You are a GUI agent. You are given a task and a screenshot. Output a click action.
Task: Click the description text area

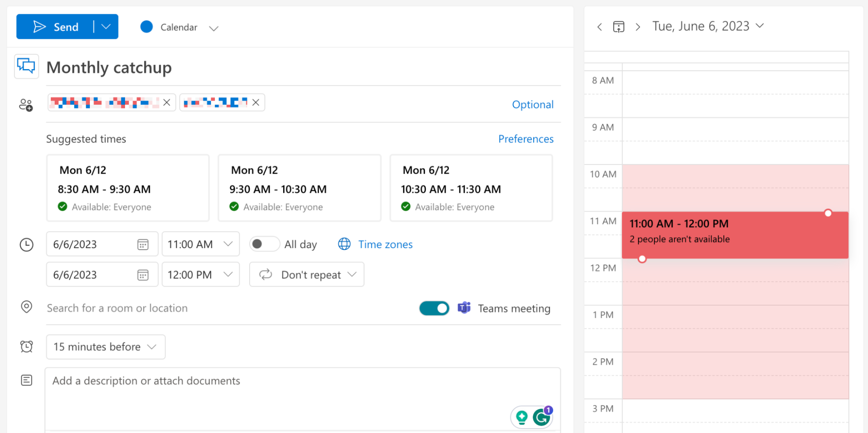[x=303, y=399]
